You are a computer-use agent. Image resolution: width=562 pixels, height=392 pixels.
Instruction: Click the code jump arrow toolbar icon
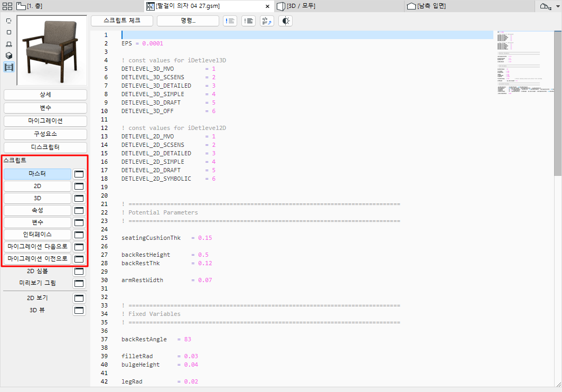point(267,21)
